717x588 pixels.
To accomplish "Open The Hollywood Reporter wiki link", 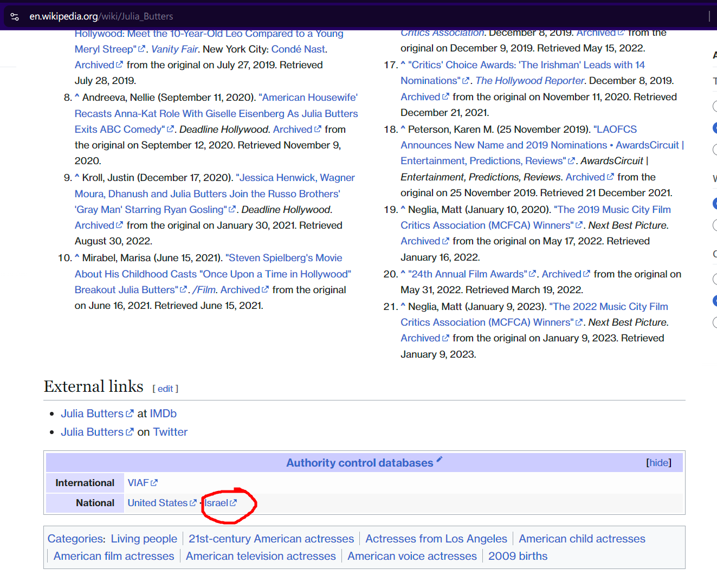I will coord(529,81).
